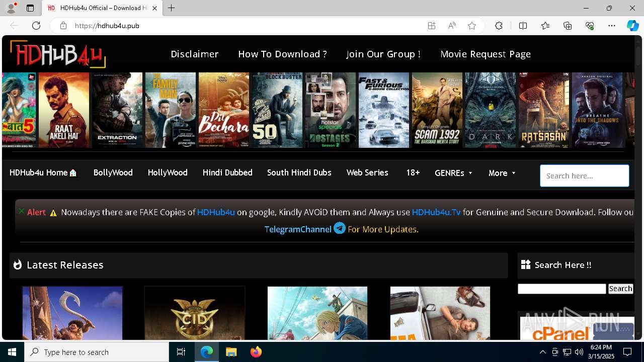The height and width of the screenshot is (362, 644).
Task: Open notification center icon
Action: [627, 352]
